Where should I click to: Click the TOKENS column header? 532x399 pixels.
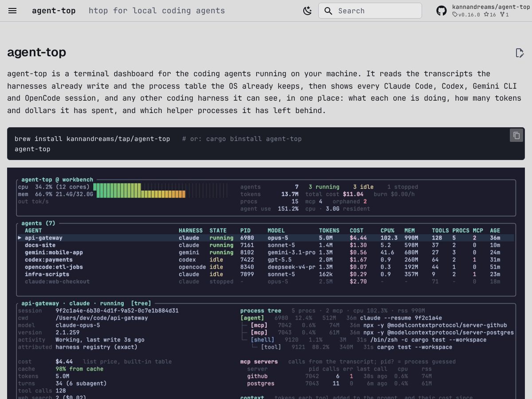329,231
